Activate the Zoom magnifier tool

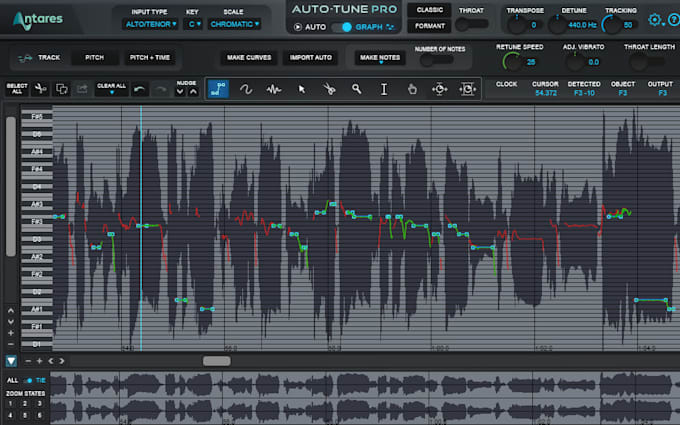pos(356,89)
